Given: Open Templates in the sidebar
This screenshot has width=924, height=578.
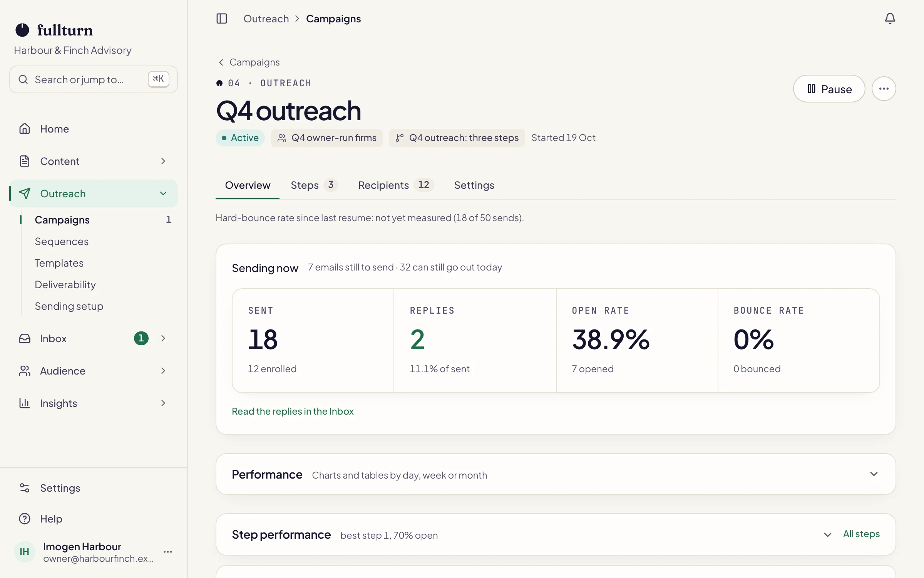Looking at the screenshot, I should point(59,263).
